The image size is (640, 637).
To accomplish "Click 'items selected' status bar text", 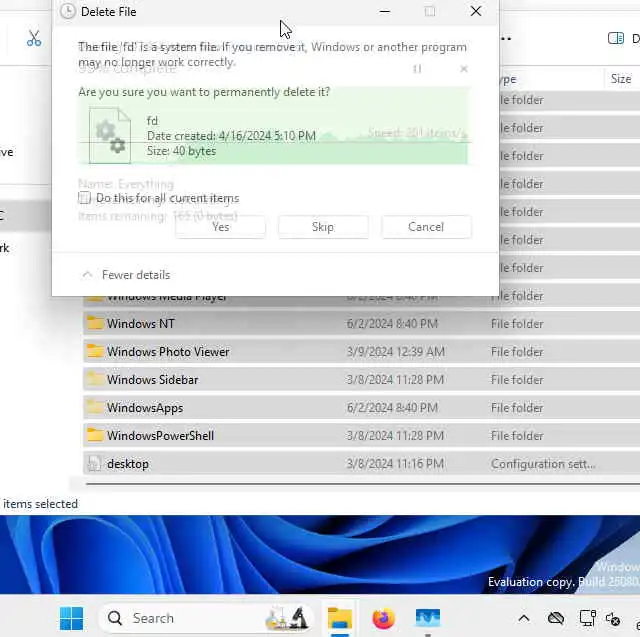I will click(x=40, y=504).
